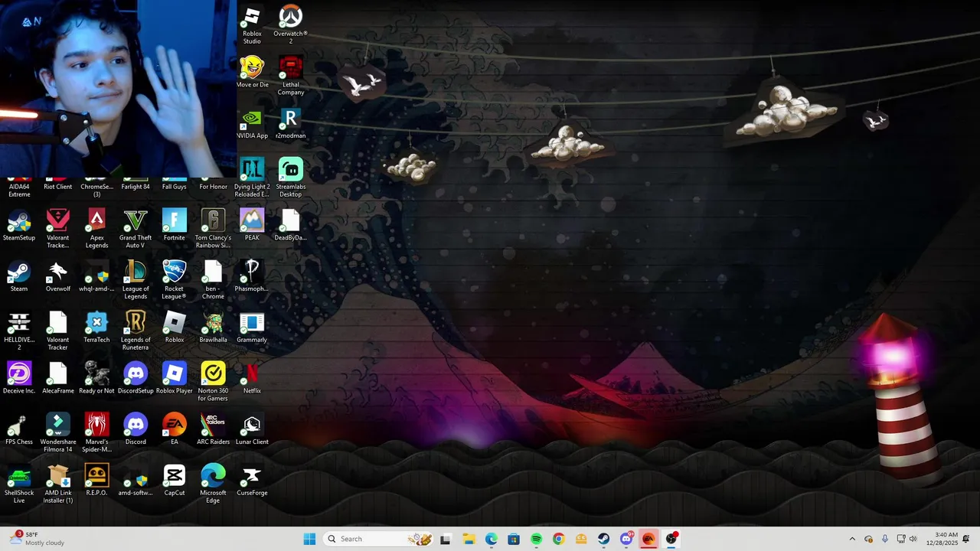Open the ARC Raiders desktop shortcut

pos(213,429)
